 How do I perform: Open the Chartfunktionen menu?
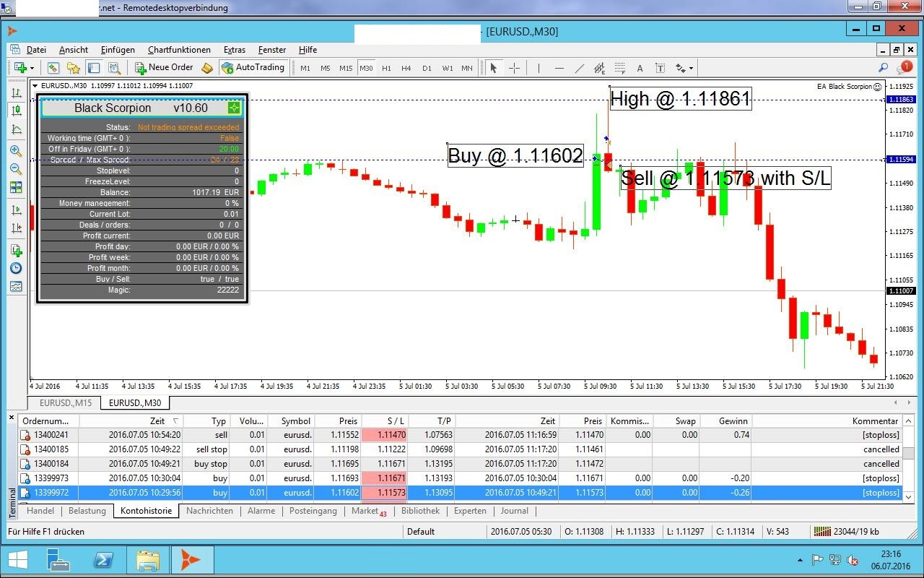(x=179, y=50)
